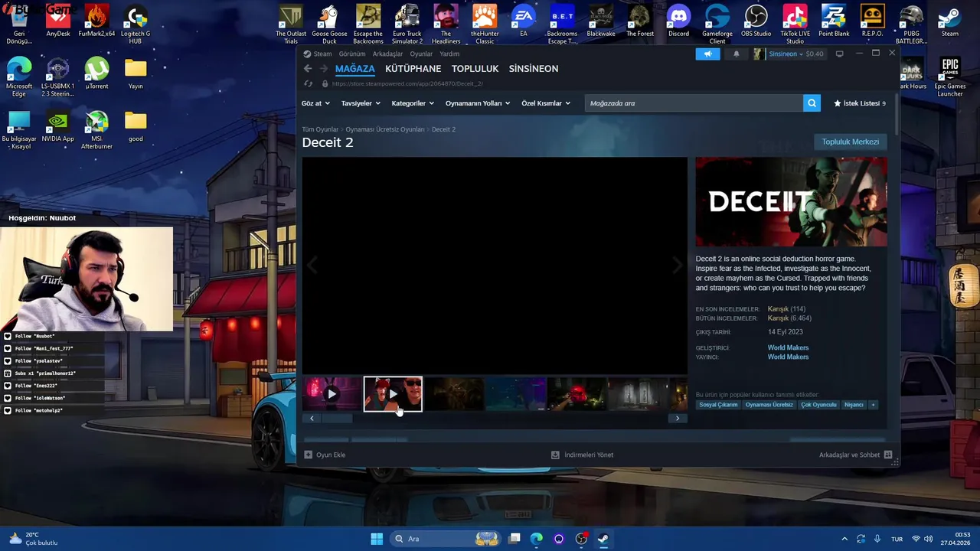Open The Outlast Trials desktop shortcut
Image resolution: width=980 pixels, height=551 pixels.
click(x=291, y=24)
